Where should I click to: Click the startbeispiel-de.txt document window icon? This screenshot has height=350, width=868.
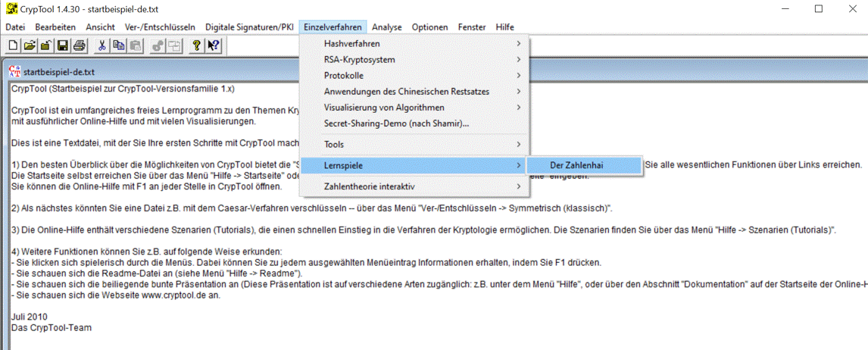coord(15,72)
